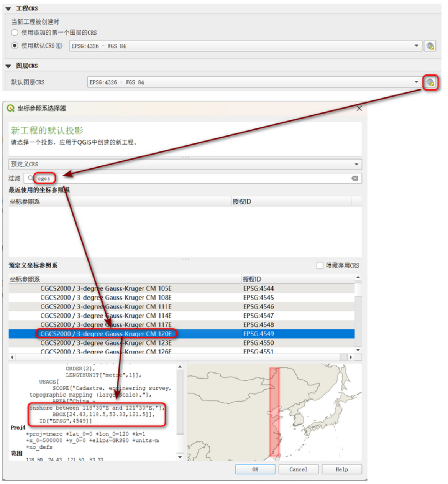
Task: Select CGCS2000 Gauss-Kruger CM 105E row
Action: tap(182, 288)
